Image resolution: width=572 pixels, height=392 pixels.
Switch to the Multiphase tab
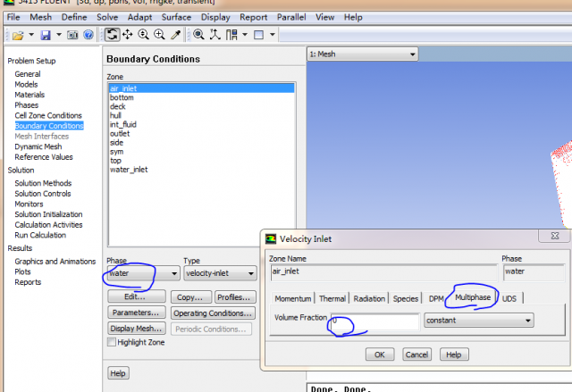point(474,297)
